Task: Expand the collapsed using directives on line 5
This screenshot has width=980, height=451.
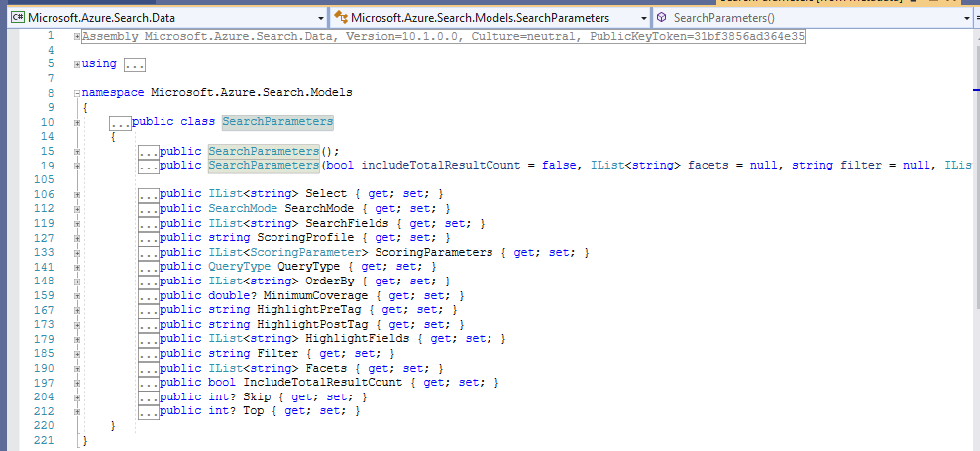Action: pyautogui.click(x=77, y=63)
